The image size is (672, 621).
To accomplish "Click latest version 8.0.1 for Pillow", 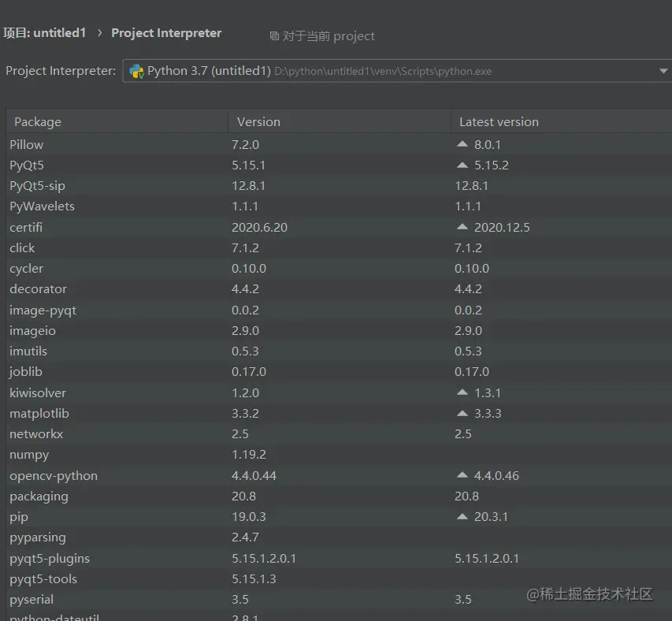I will 488,144.
